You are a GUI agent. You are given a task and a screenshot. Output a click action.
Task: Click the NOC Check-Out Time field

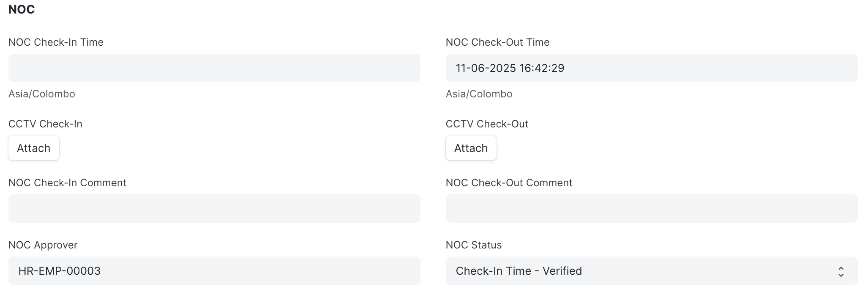pos(651,68)
